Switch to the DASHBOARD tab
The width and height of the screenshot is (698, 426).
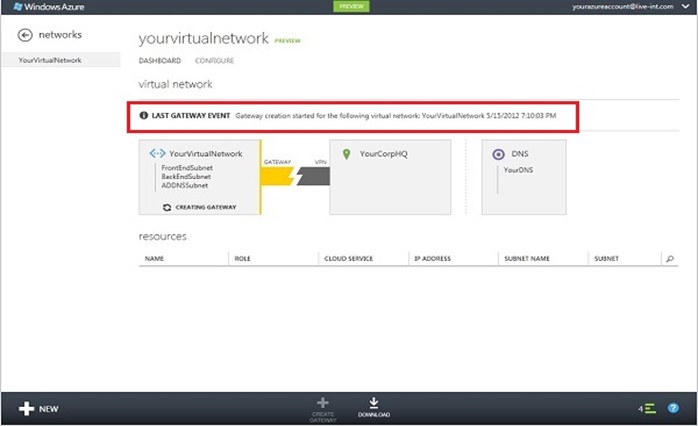coord(160,61)
